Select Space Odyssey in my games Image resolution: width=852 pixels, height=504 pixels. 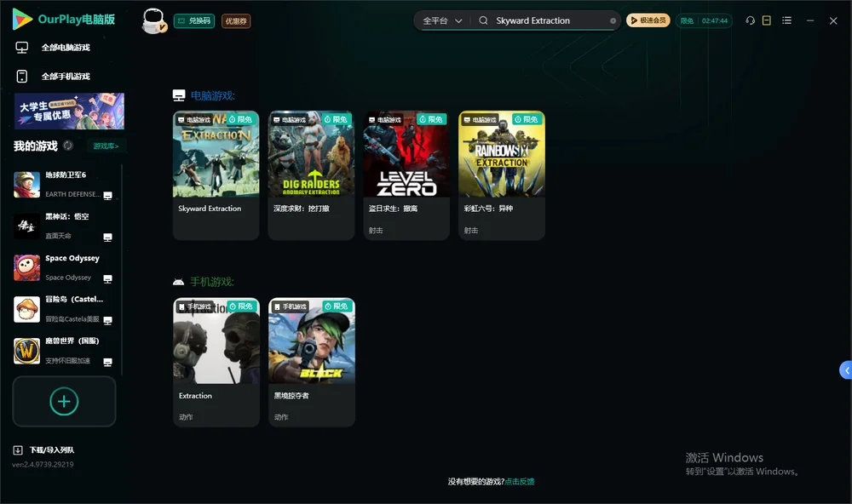[x=64, y=267]
